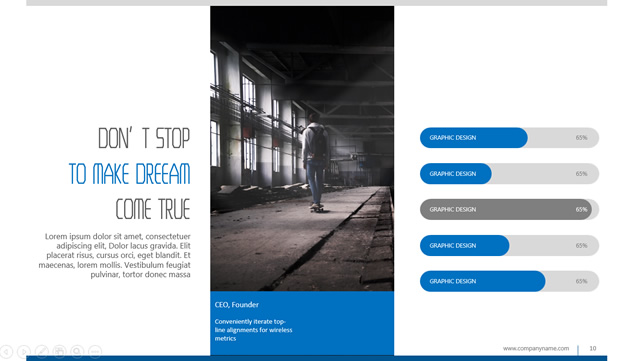
Task: Click the 'Conveniently iterate top-line' description text
Action: click(254, 330)
